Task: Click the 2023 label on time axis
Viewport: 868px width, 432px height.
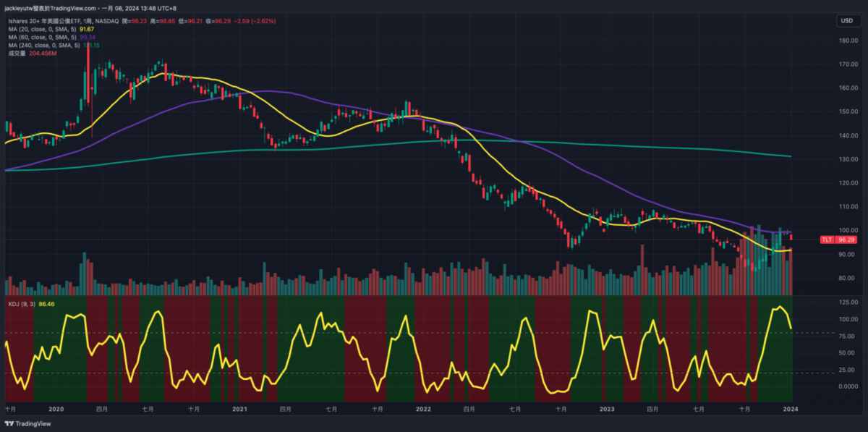Action: [607, 409]
